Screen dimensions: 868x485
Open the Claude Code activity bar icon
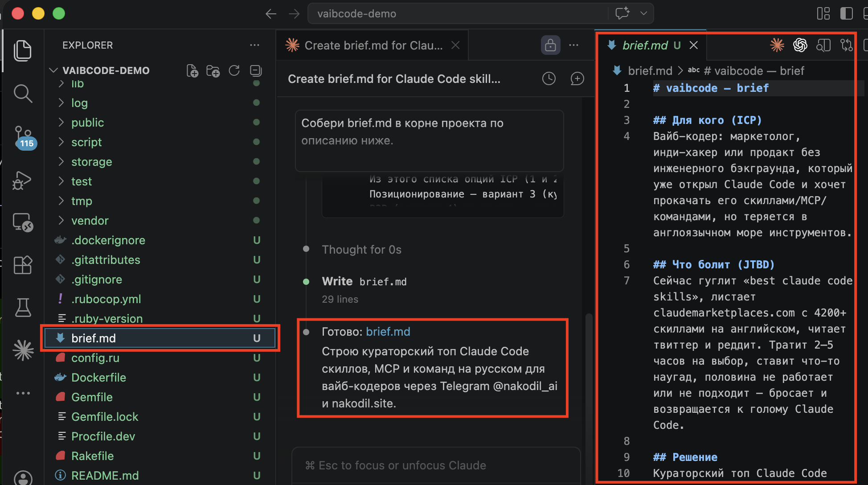tap(23, 350)
